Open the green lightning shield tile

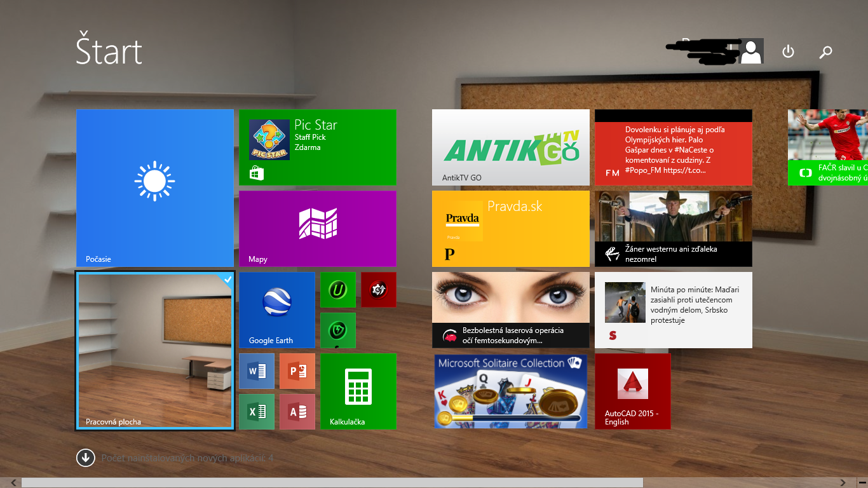click(x=338, y=330)
